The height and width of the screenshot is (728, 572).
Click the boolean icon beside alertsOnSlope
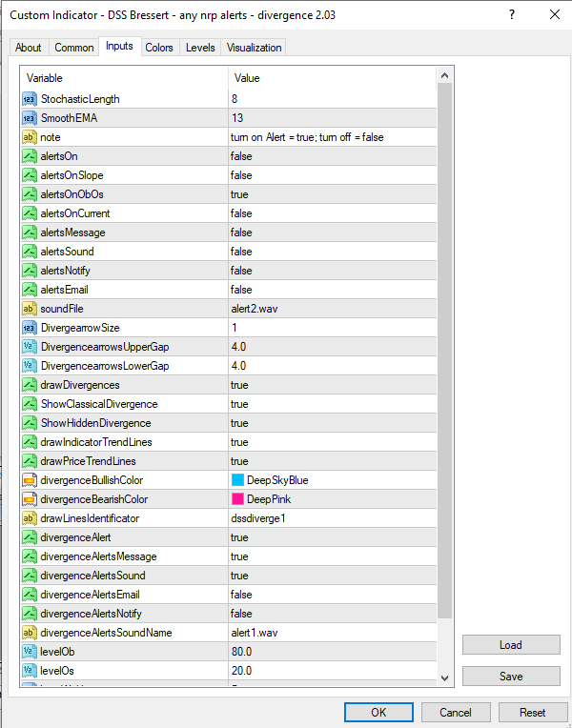30,175
